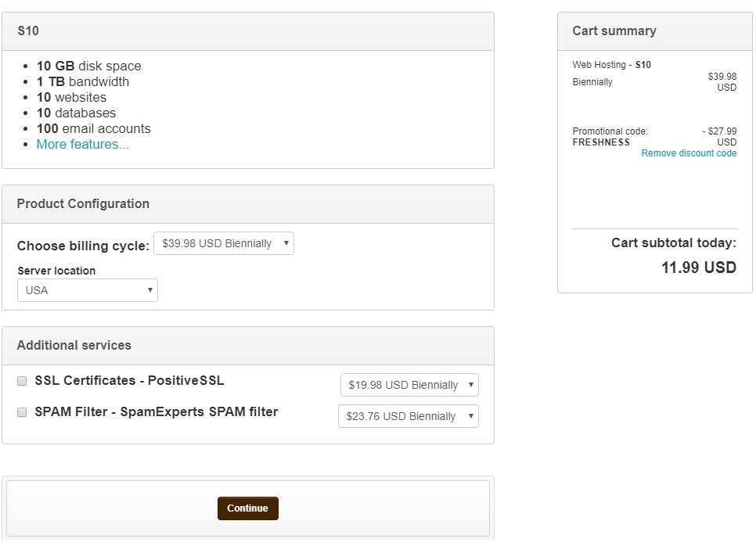Click the Cart summary header
This screenshot has width=756, height=546.
[x=614, y=31]
